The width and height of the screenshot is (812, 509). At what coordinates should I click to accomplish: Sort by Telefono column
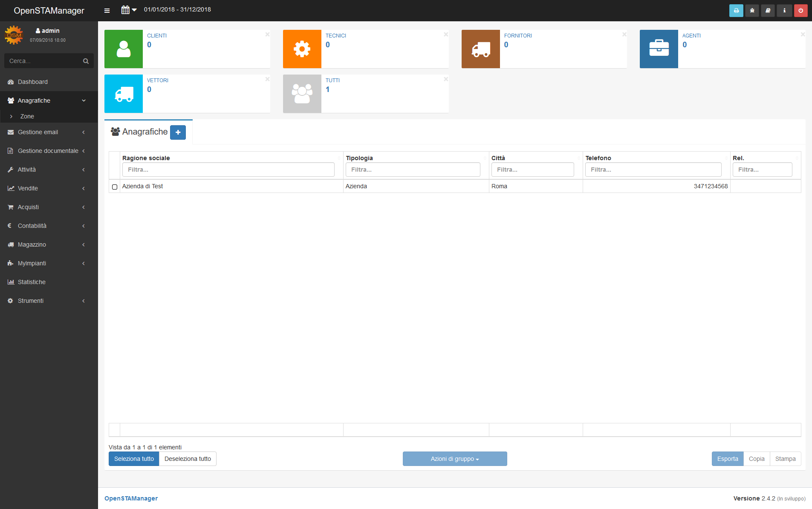coord(598,158)
